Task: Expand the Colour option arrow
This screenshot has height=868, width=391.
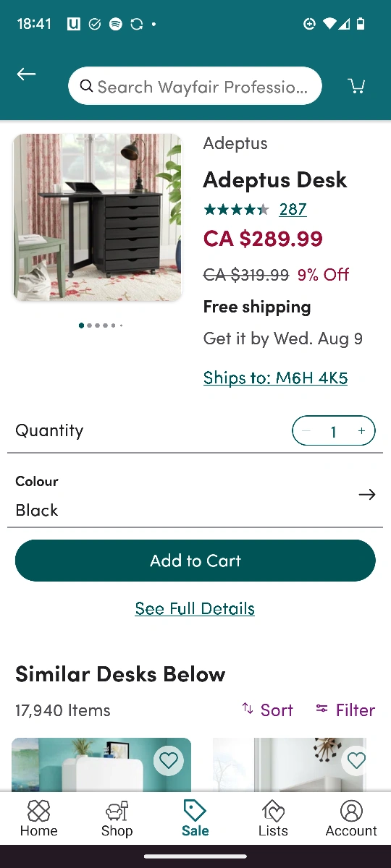Action: click(x=367, y=495)
